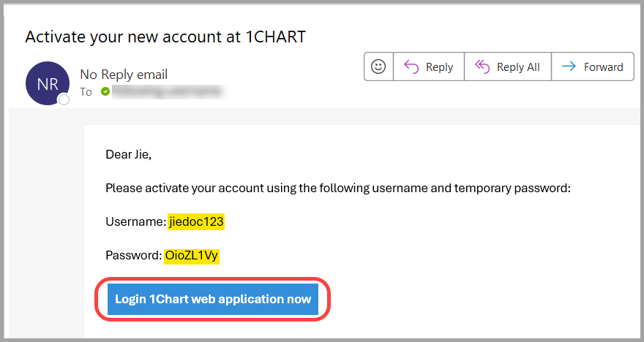Click the highlighted username jiedoc123
Image resolution: width=644 pixels, height=342 pixels.
pyautogui.click(x=196, y=221)
